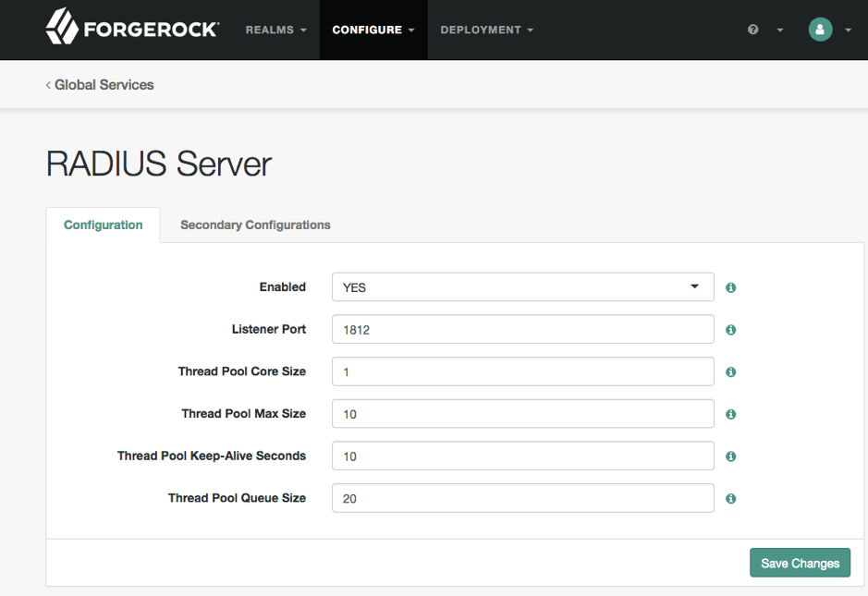Go back to Global Services
This screenshot has height=596, width=868.
[x=100, y=85]
